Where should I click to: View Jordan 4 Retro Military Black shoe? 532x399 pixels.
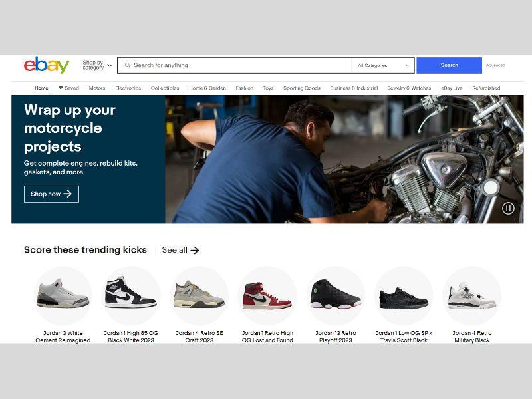[x=471, y=295]
